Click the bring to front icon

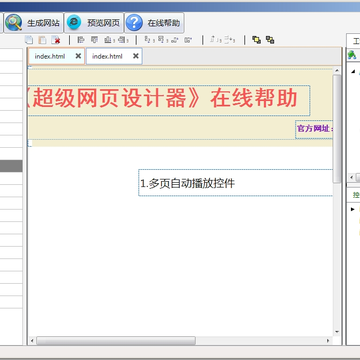(x=256, y=40)
